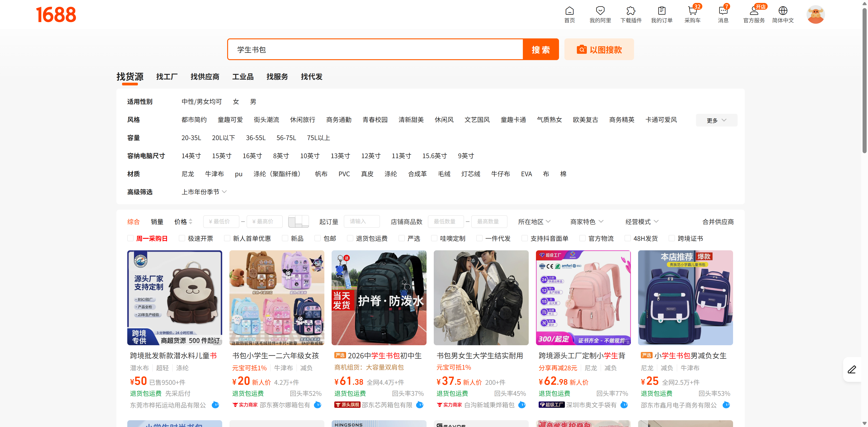Sort results by 销量

(157, 222)
